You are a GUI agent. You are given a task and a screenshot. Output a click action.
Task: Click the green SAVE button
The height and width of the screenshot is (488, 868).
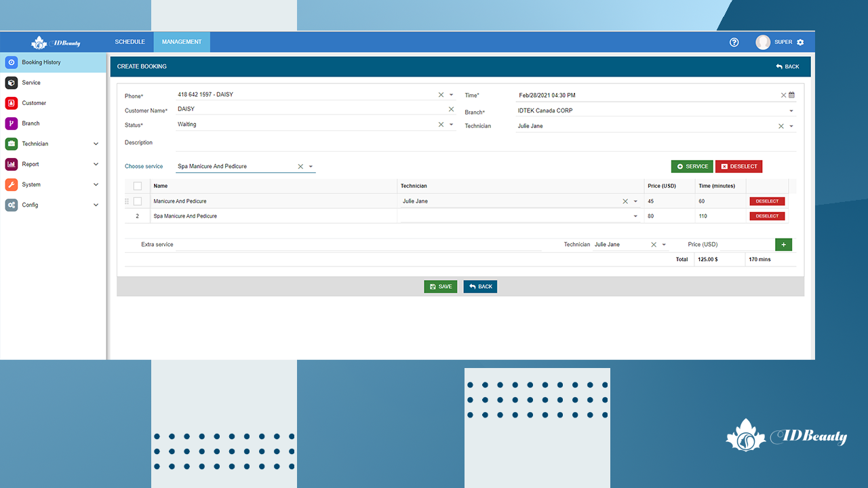[441, 287]
